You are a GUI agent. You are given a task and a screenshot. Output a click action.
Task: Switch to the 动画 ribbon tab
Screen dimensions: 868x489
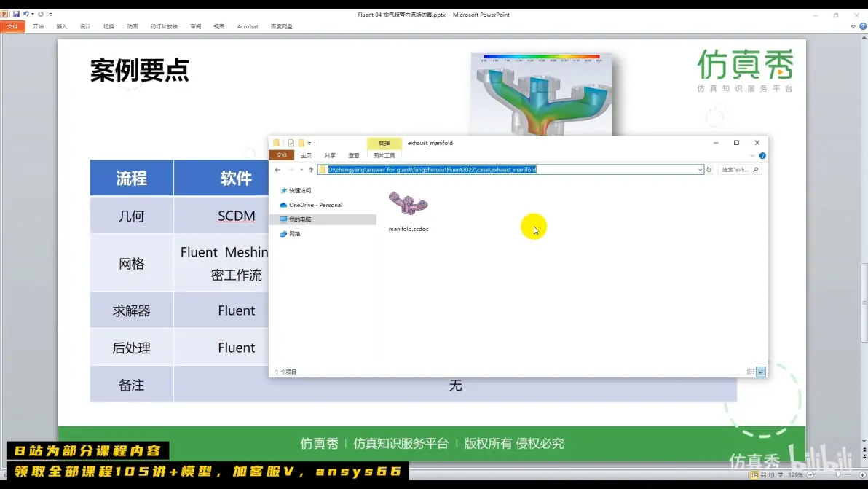(133, 26)
